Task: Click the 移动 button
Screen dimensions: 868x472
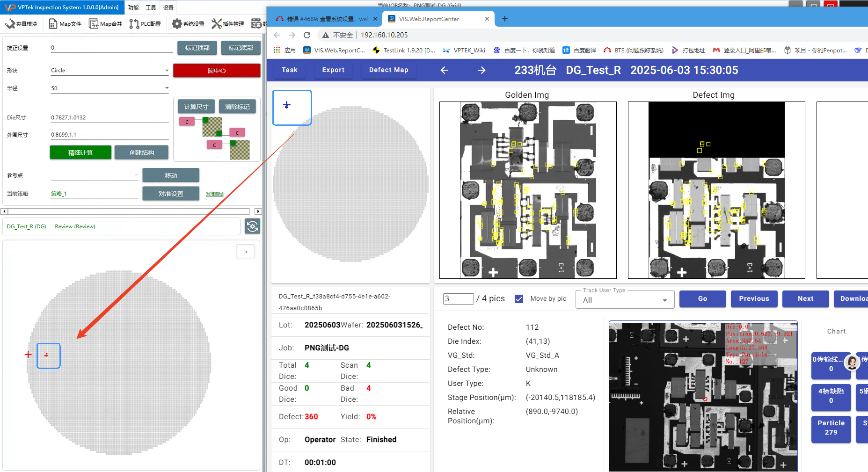Action: coord(171,175)
